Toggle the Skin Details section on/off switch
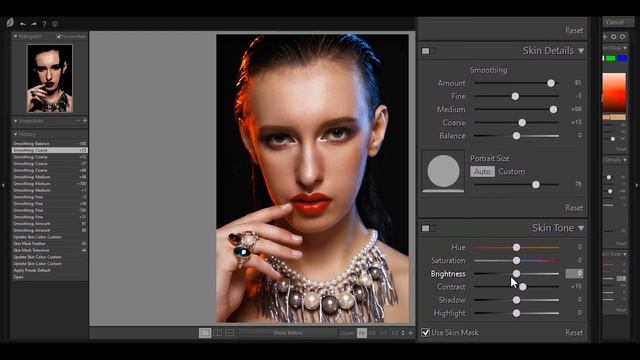640x360 pixels. click(428, 51)
